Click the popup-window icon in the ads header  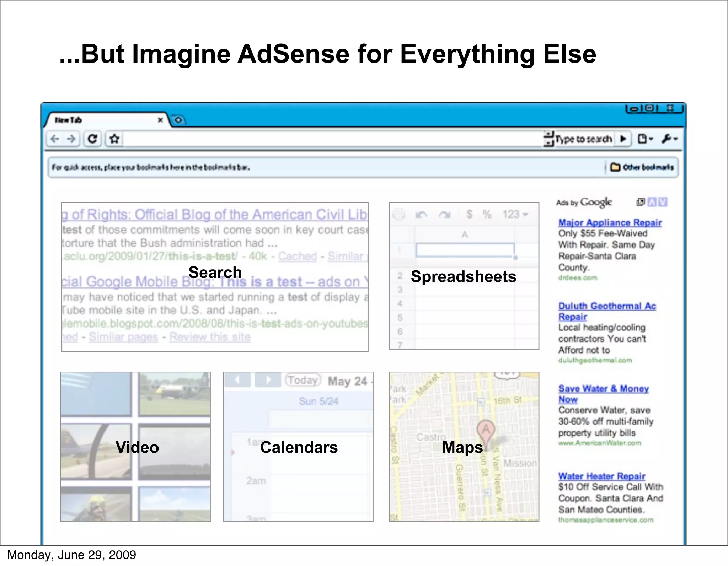pos(641,202)
